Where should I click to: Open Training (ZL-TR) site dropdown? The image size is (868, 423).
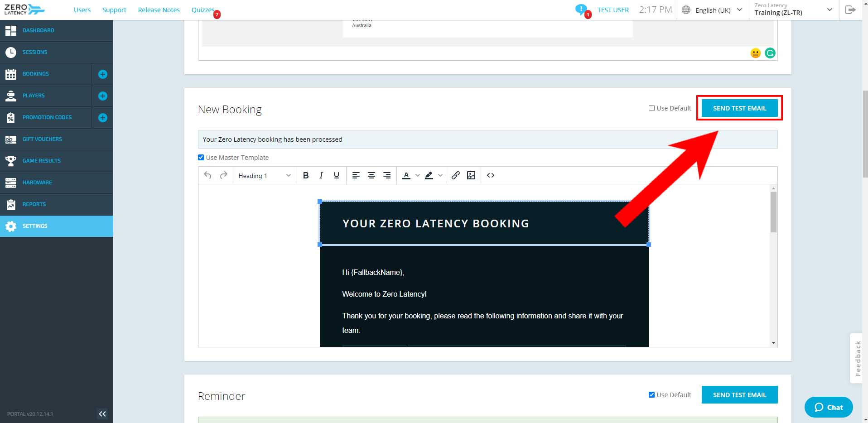(794, 10)
